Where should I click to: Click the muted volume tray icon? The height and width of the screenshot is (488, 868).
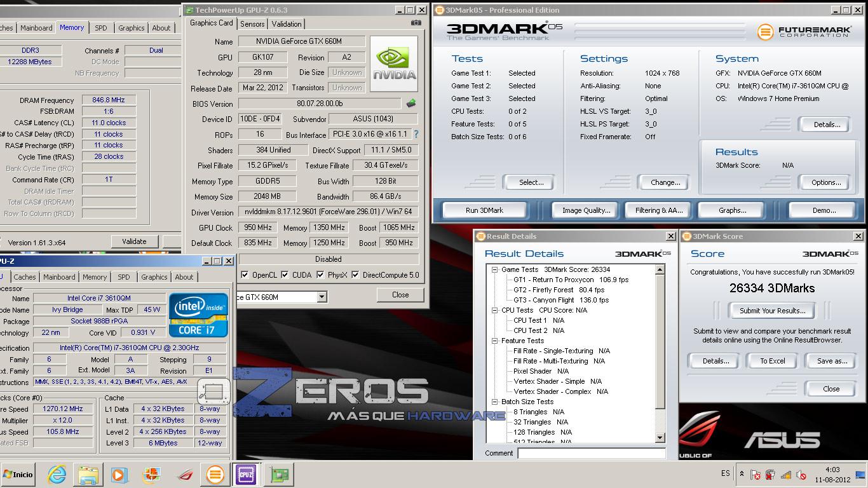coord(801,475)
